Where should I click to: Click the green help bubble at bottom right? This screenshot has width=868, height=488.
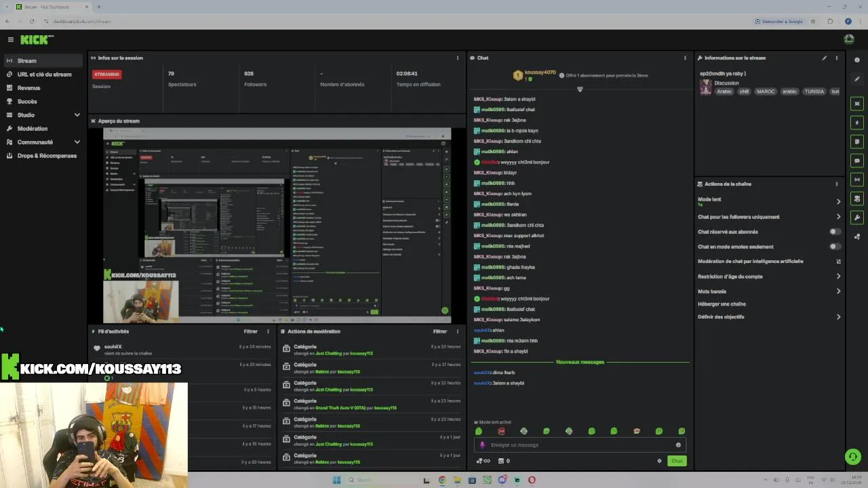(x=853, y=457)
